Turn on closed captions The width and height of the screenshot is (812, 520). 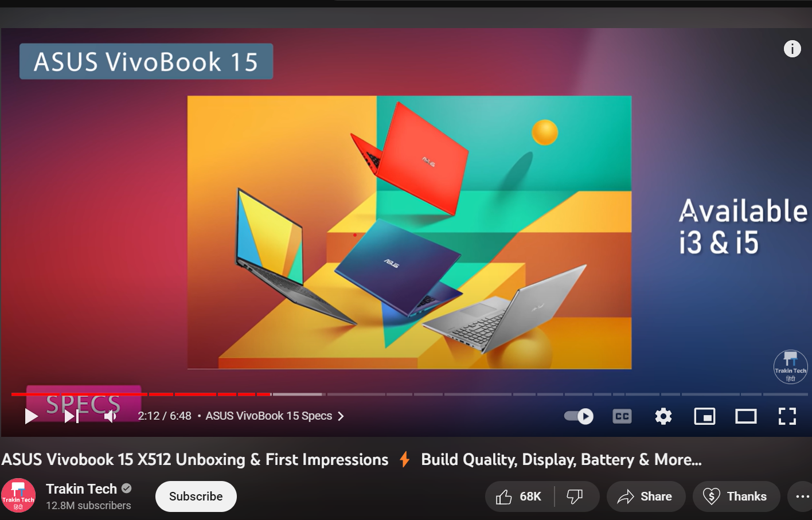622,416
